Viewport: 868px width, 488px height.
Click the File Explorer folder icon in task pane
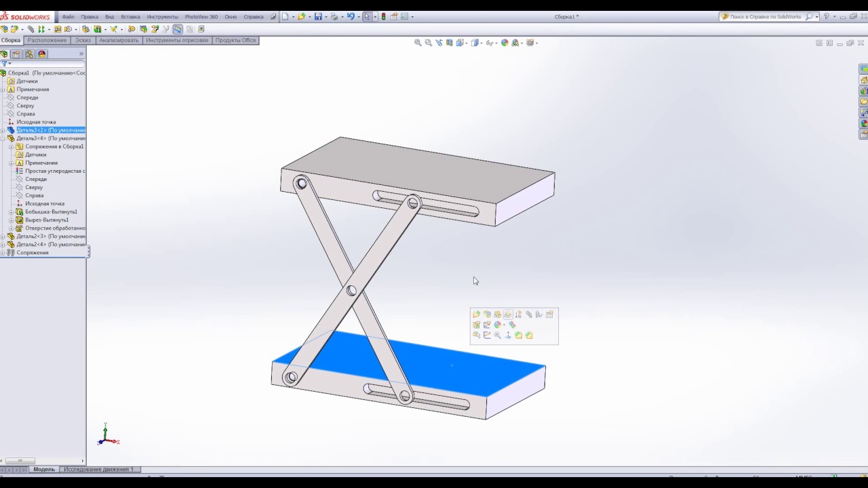[x=864, y=102]
